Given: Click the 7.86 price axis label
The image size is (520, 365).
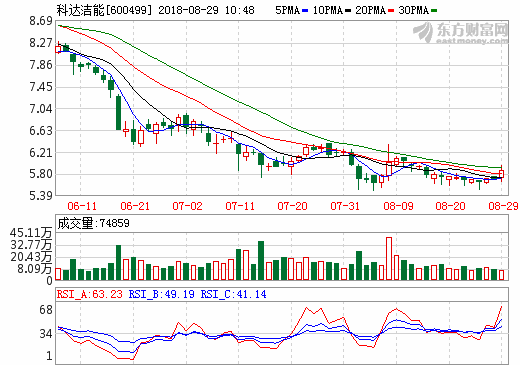Looking at the screenshot, I should tap(41, 65).
